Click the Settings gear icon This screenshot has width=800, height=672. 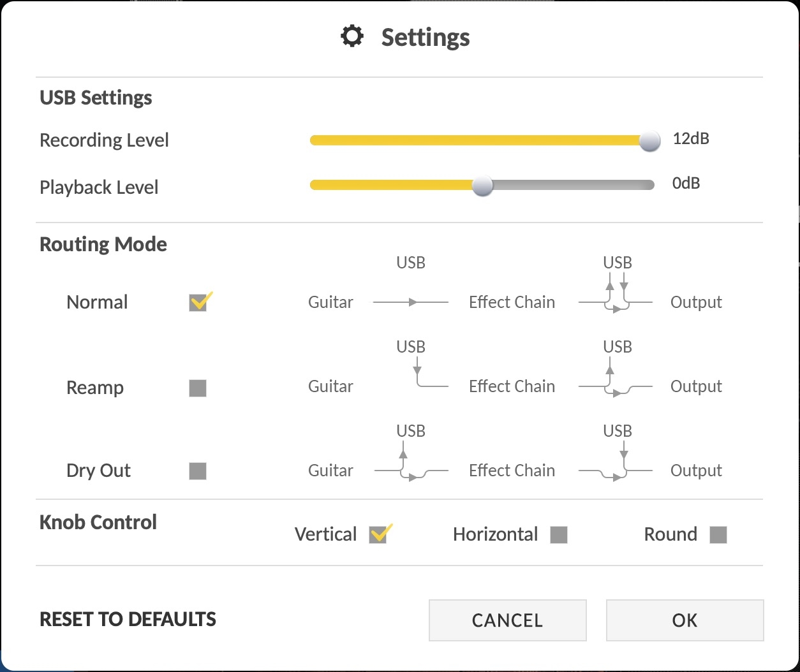[352, 37]
